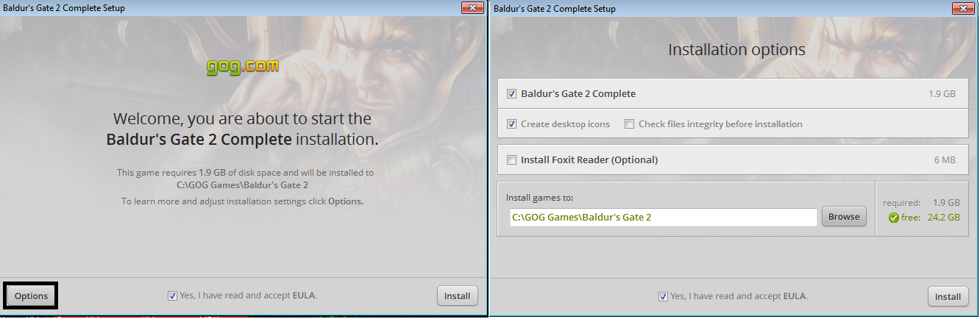
Task: Open EULA link in Installation options window
Action: click(x=796, y=296)
